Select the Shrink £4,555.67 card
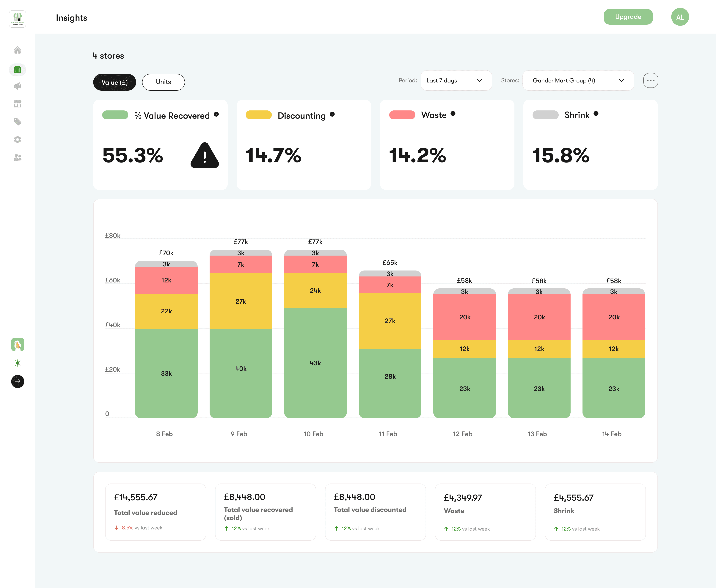Viewport: 716px width, 588px height. click(x=596, y=512)
